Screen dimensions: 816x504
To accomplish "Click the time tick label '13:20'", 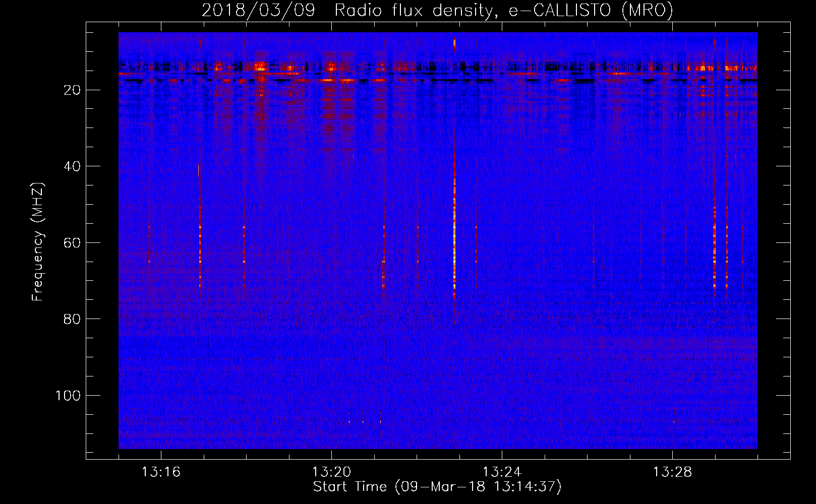I will pos(331,472).
